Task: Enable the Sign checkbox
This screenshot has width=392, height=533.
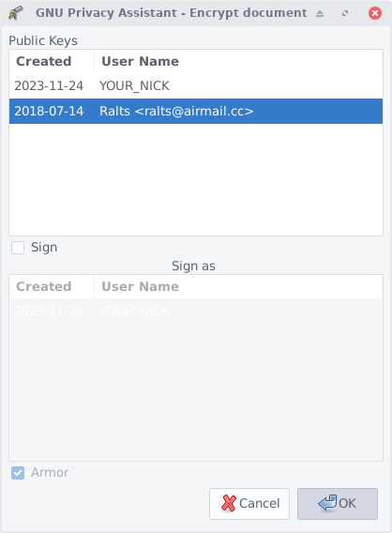Action: click(18, 248)
